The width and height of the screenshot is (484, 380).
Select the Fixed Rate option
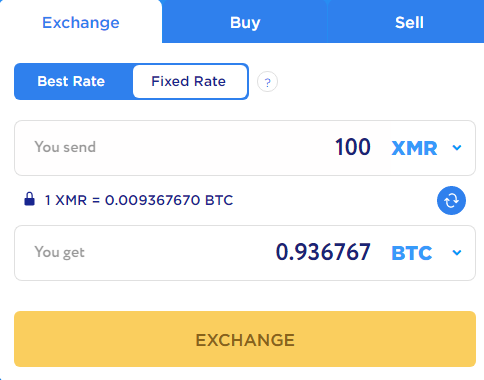point(190,81)
